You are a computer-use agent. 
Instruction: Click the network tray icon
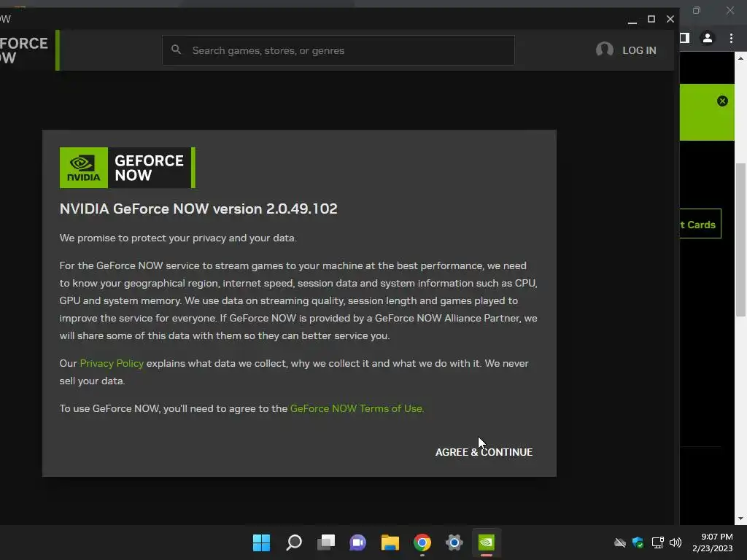[x=657, y=542]
